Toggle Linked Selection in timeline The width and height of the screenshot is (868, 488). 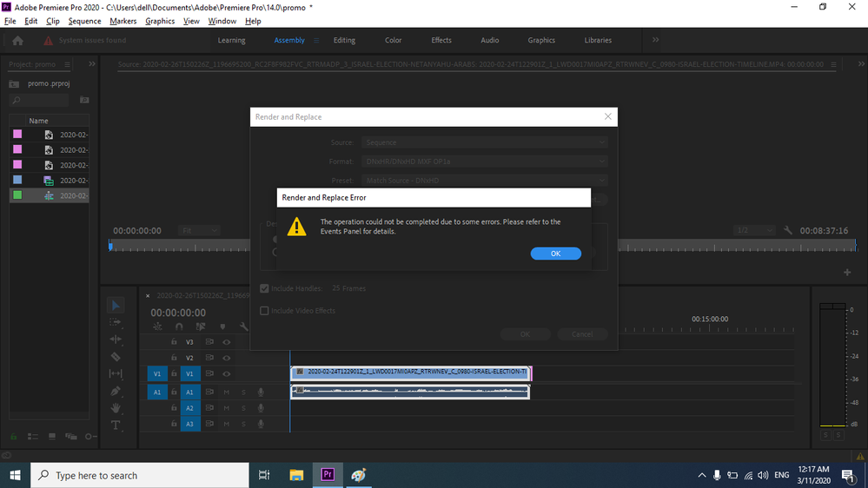pyautogui.click(x=201, y=327)
